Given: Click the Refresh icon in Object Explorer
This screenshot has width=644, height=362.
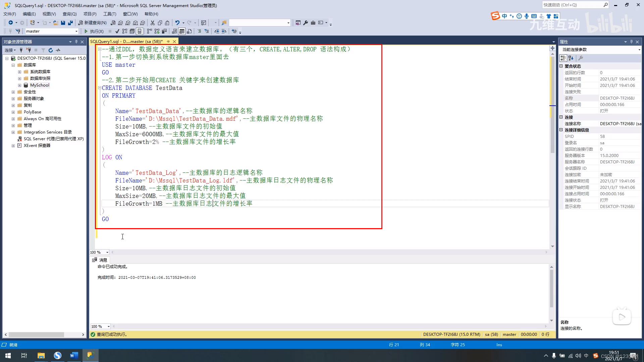Looking at the screenshot, I should coord(51,50).
